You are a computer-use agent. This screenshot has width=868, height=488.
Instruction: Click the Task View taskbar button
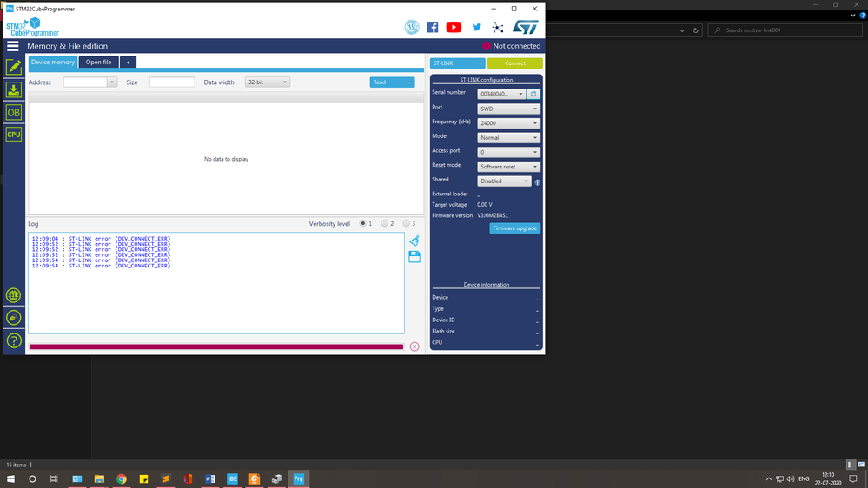[54, 478]
